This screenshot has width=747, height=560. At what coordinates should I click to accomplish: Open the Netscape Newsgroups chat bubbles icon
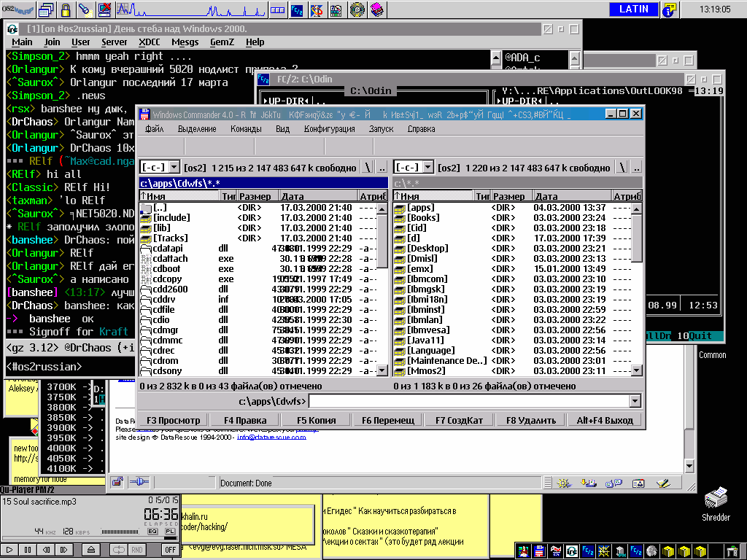614,483
